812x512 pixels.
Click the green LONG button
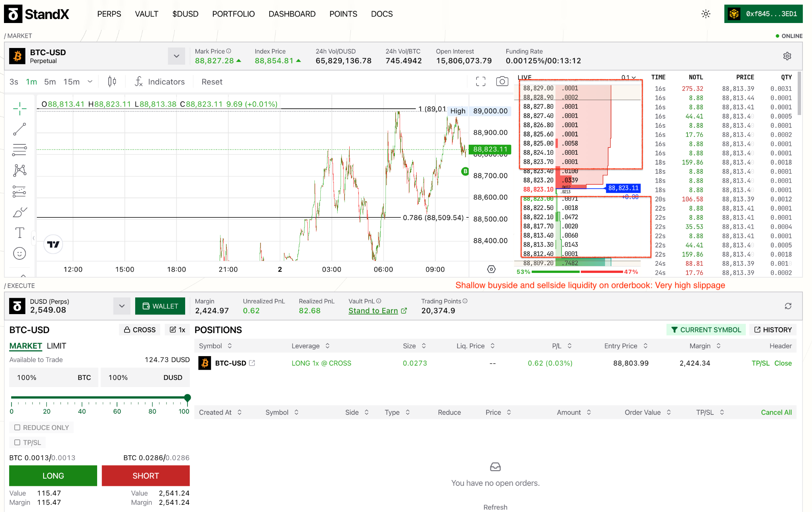53,476
